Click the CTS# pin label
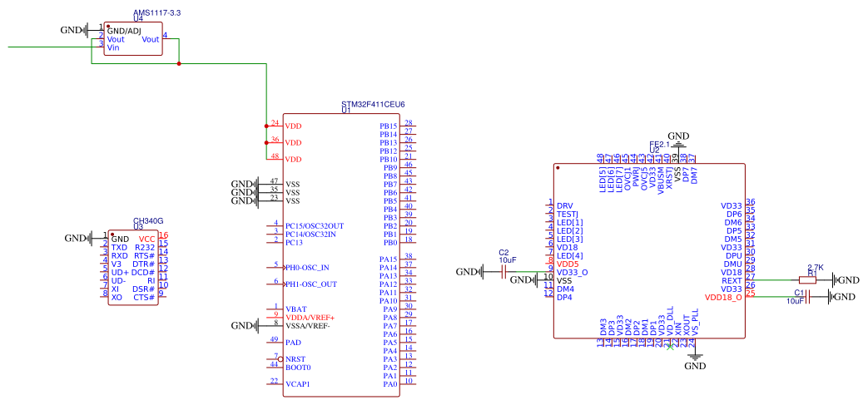The height and width of the screenshot is (405, 868). tap(145, 298)
